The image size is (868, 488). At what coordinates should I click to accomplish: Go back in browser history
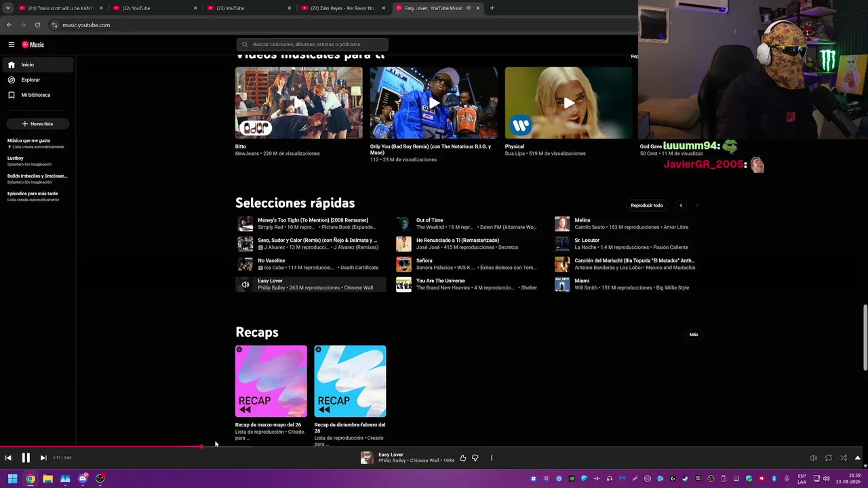pyautogui.click(x=9, y=25)
